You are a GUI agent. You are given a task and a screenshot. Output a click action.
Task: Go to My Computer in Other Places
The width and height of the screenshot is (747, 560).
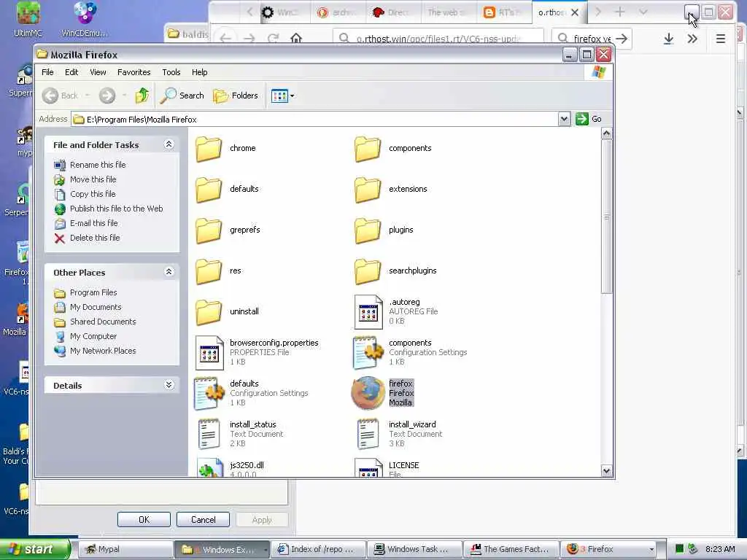93,337
